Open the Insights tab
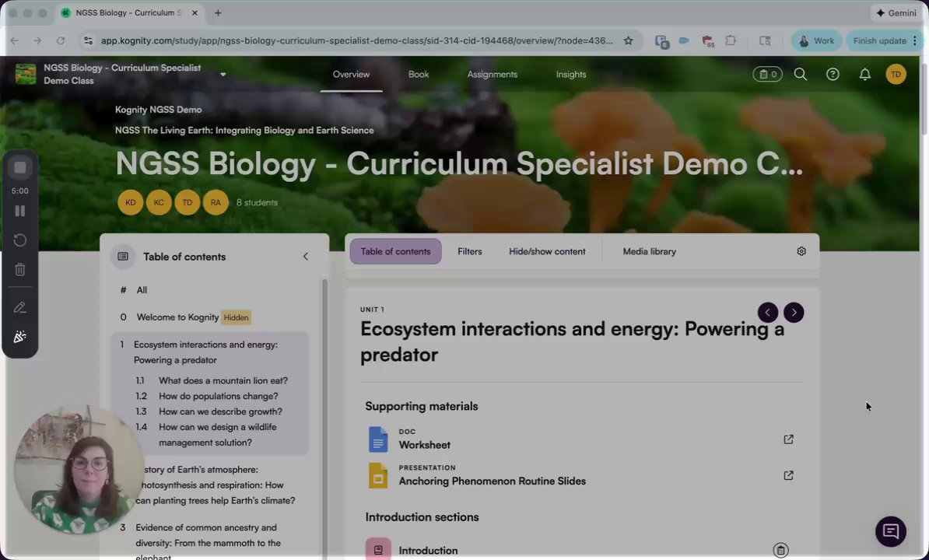The image size is (929, 560). (571, 74)
